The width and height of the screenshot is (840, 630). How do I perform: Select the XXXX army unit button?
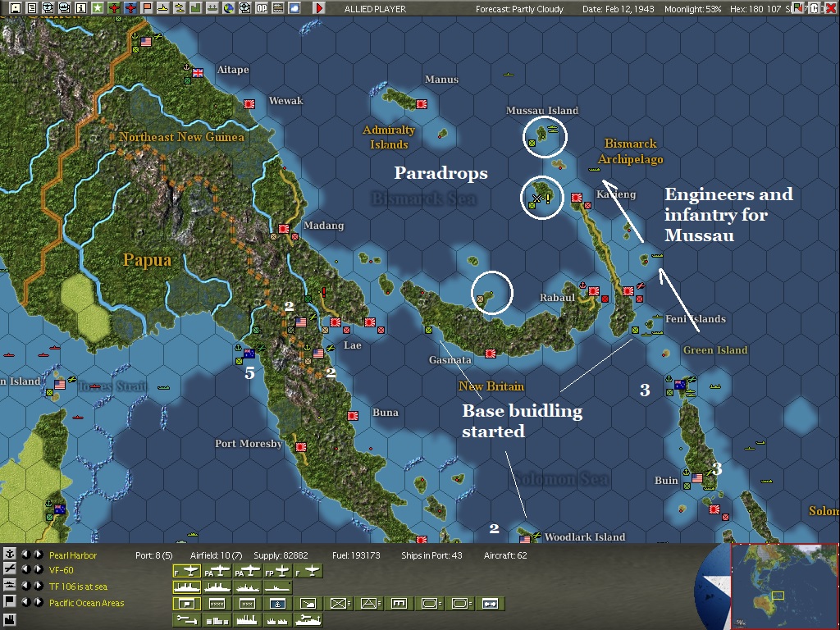(217, 604)
